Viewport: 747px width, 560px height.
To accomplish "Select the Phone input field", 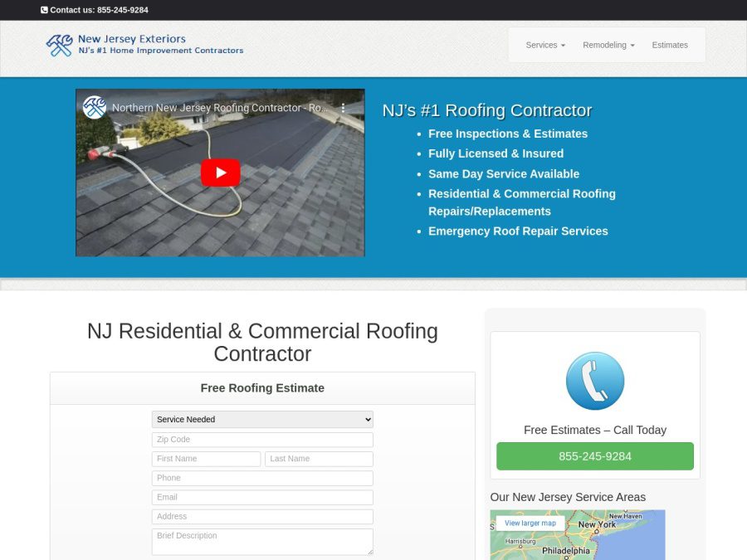I will point(262,478).
